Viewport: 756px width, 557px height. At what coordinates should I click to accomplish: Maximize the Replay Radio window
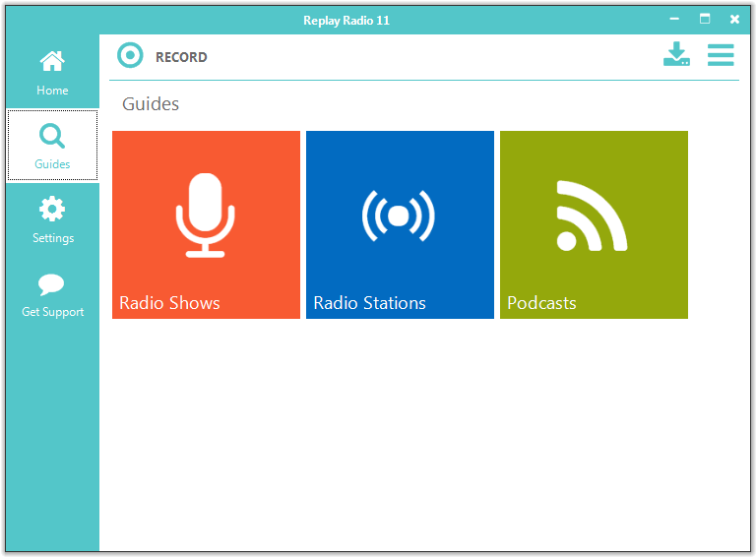[705, 19]
